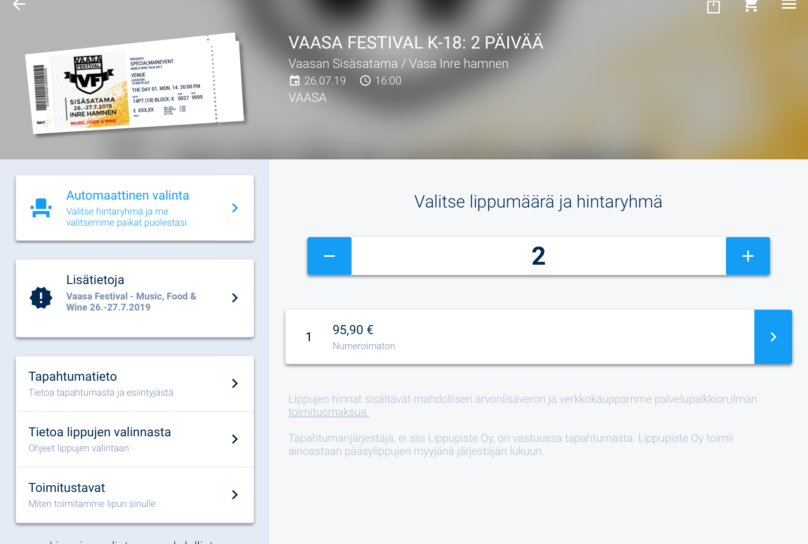Open Lisätietoja about Vaasa Festival
This screenshot has height=544, width=808.
[x=134, y=299]
